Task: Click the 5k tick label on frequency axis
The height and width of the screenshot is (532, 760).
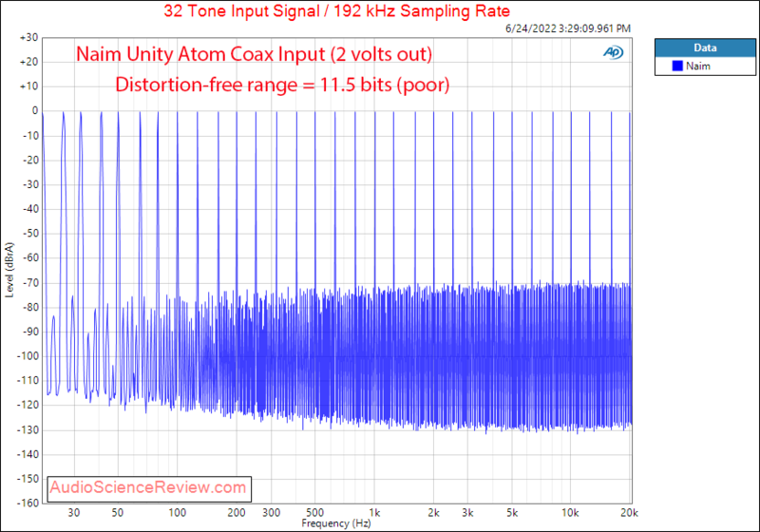Action: (x=512, y=513)
